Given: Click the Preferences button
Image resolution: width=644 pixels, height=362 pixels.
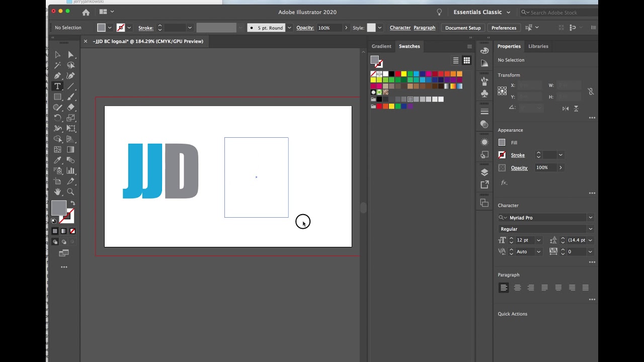Looking at the screenshot, I should click(x=504, y=28).
